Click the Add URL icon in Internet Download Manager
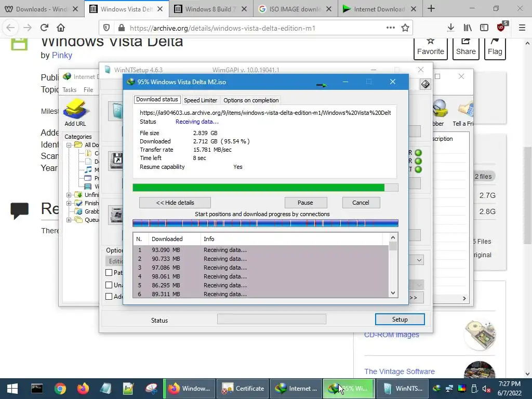This screenshot has width=532, height=399. 75,108
